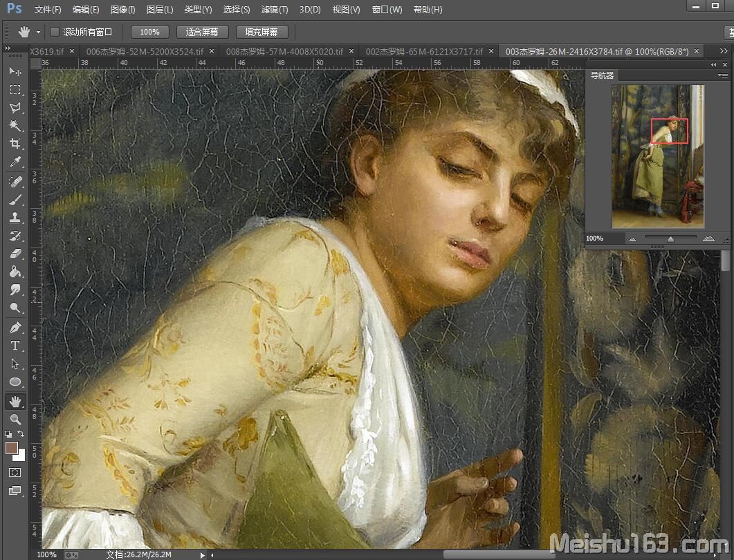This screenshot has width=734, height=560.
Task: Select the Eyedropper tool
Action: coord(15,162)
